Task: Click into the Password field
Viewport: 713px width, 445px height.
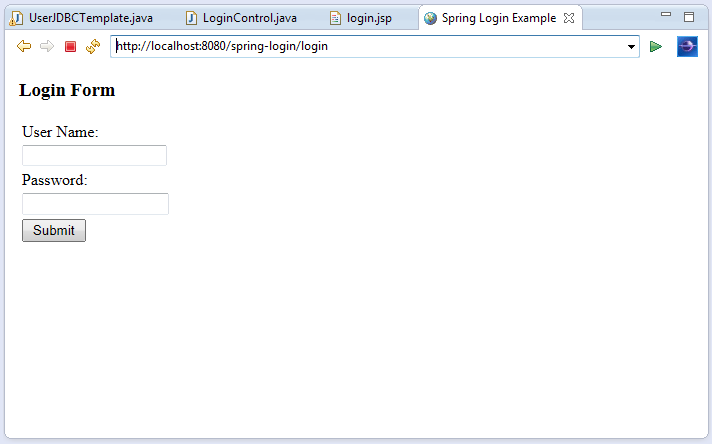Action: [95, 204]
